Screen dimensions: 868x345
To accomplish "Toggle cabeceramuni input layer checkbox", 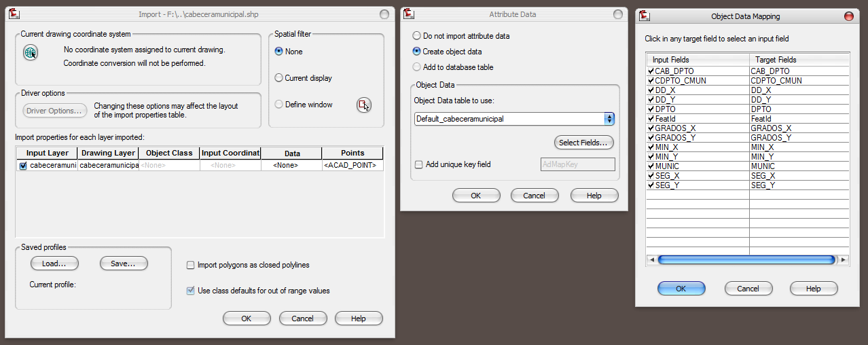I will 24,166.
